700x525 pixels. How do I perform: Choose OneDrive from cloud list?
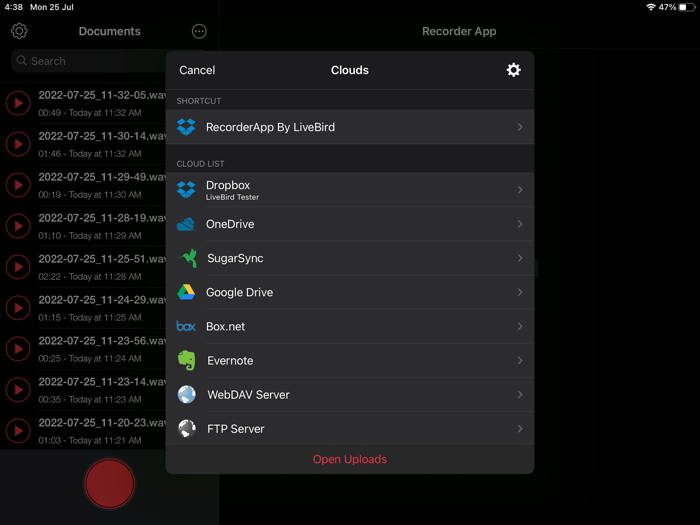click(350, 224)
